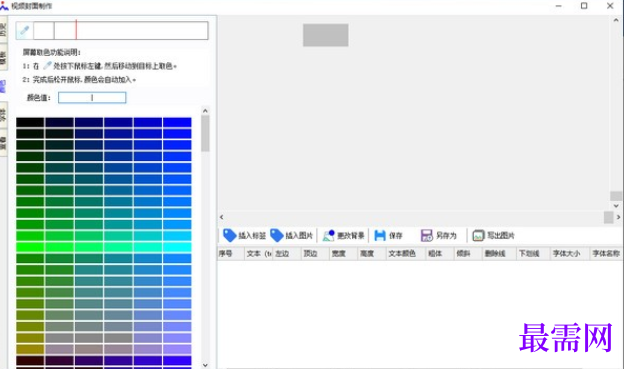Viewport: 631px width, 369px height.
Task: Click the 另存为 (save as) icon
Action: [427, 235]
